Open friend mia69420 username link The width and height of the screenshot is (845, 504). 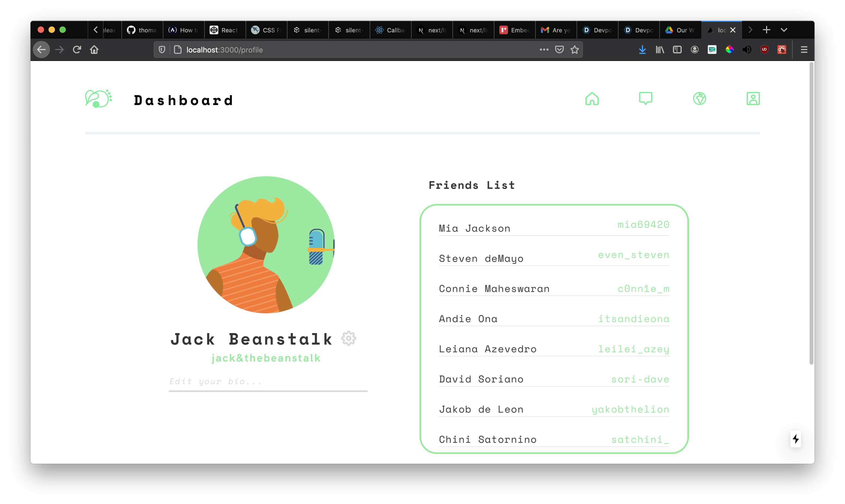point(643,225)
